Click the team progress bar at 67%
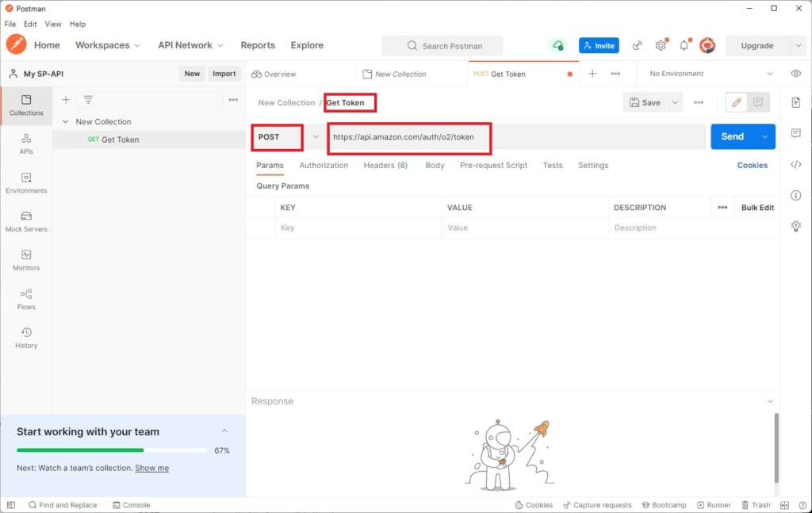Image resolution: width=812 pixels, height=513 pixels. 111,450
